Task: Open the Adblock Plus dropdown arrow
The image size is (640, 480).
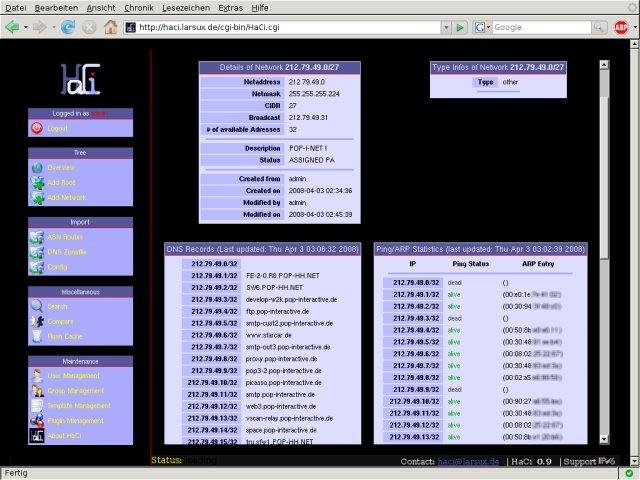Action: [x=635, y=27]
